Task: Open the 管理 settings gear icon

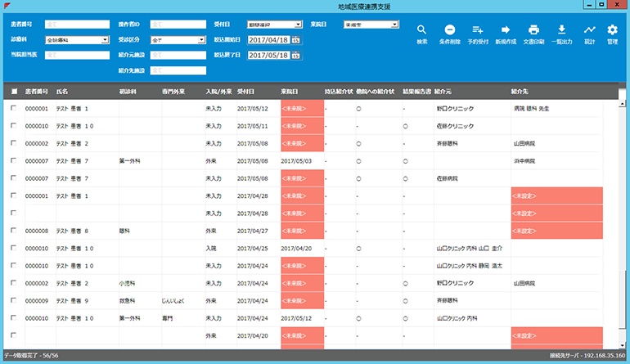Action: click(612, 34)
